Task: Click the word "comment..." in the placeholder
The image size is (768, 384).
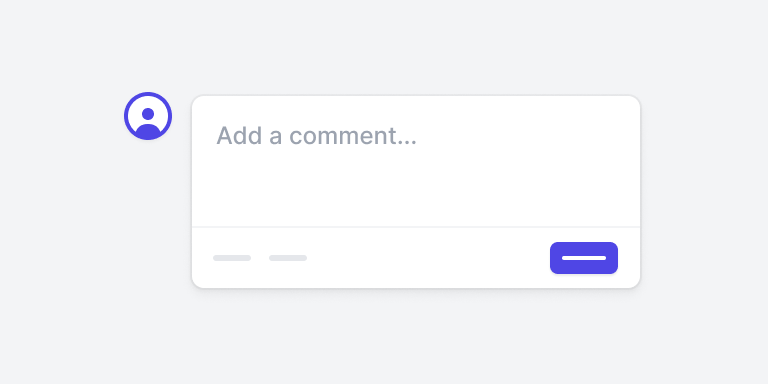Action: tap(353, 136)
